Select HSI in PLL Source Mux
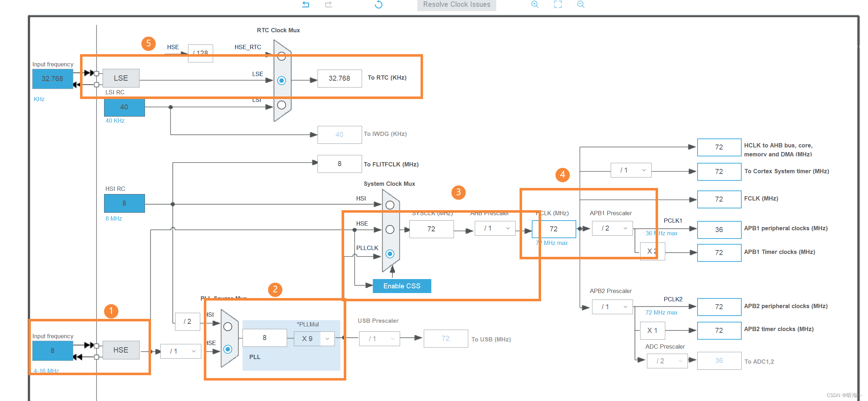The height and width of the screenshot is (401, 868). [x=228, y=326]
